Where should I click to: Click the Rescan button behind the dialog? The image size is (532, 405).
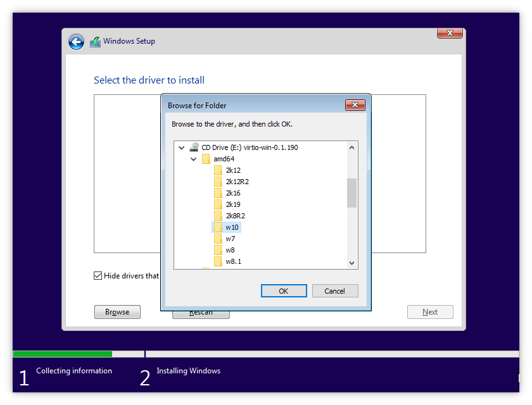(201, 314)
